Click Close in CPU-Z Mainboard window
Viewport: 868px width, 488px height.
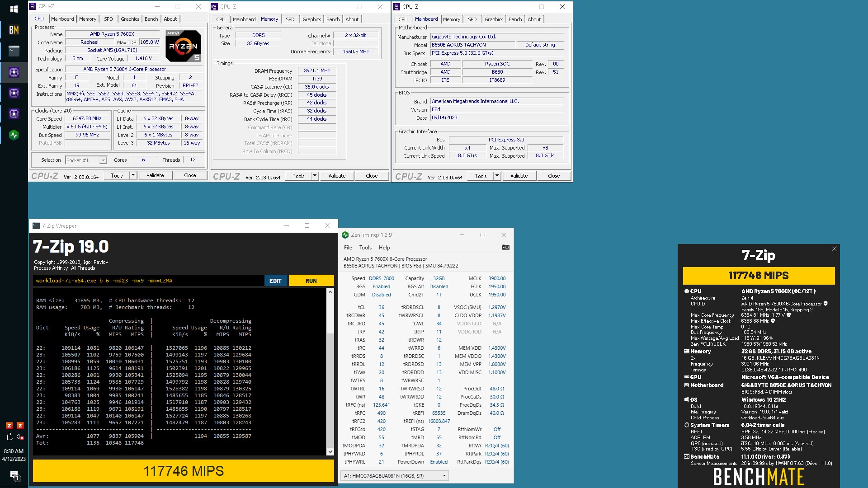(x=554, y=176)
